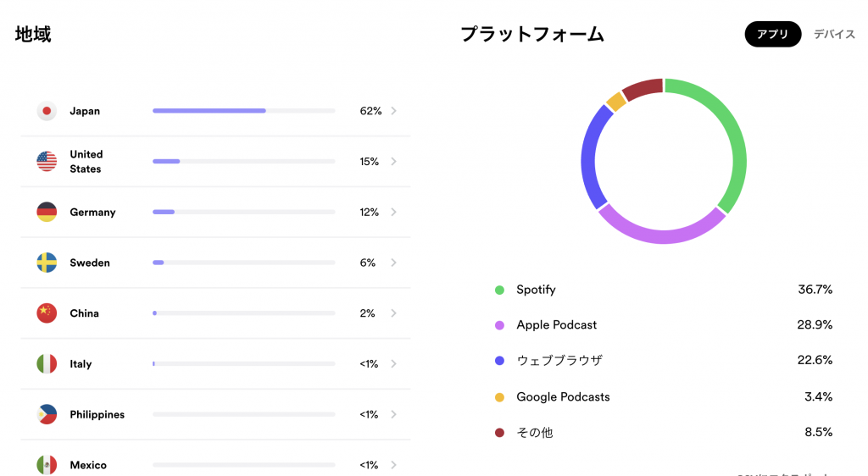Viewport: 868px width, 476px height.
Task: Click the Japan flag icon
Action: pos(47,111)
